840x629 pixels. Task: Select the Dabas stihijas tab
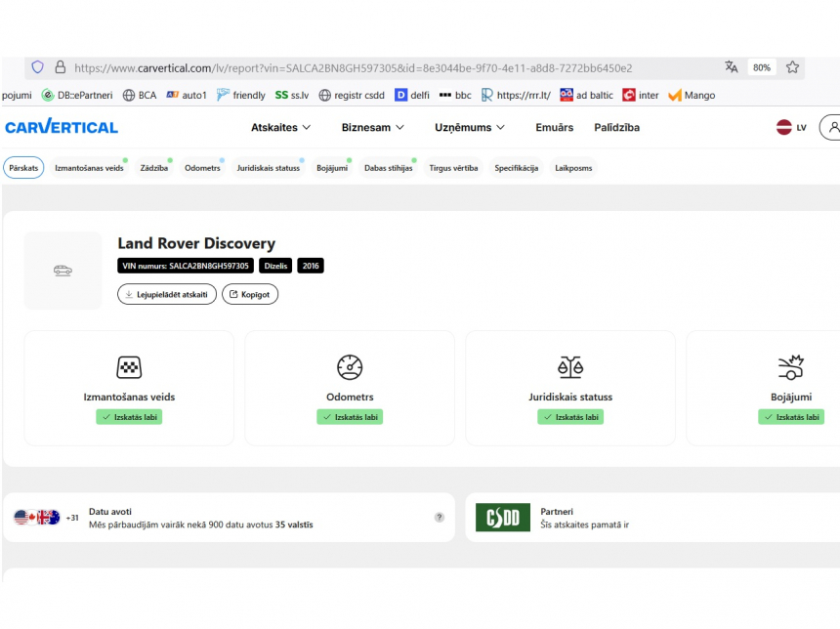click(x=389, y=168)
